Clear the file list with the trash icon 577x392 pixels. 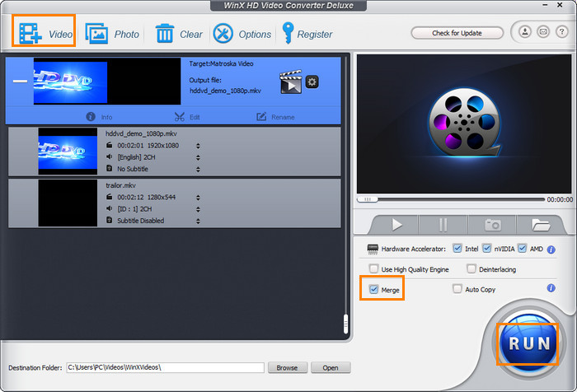tap(165, 34)
